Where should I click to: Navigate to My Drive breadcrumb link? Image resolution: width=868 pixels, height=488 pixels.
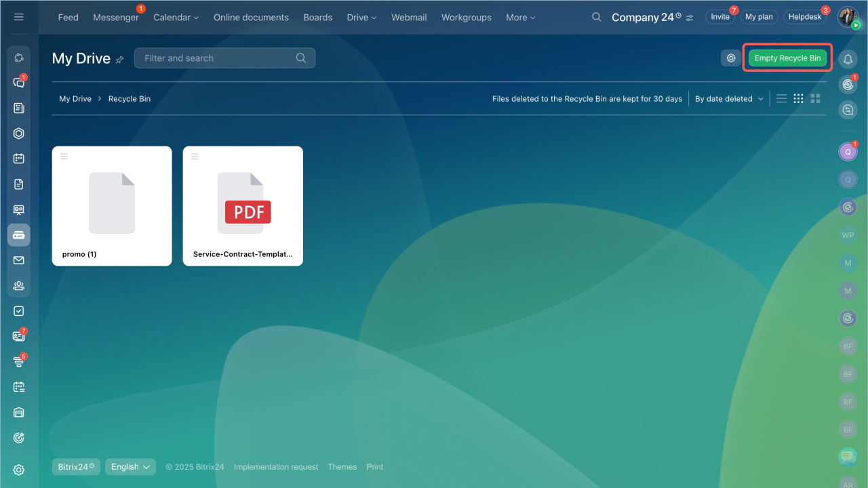(x=75, y=99)
